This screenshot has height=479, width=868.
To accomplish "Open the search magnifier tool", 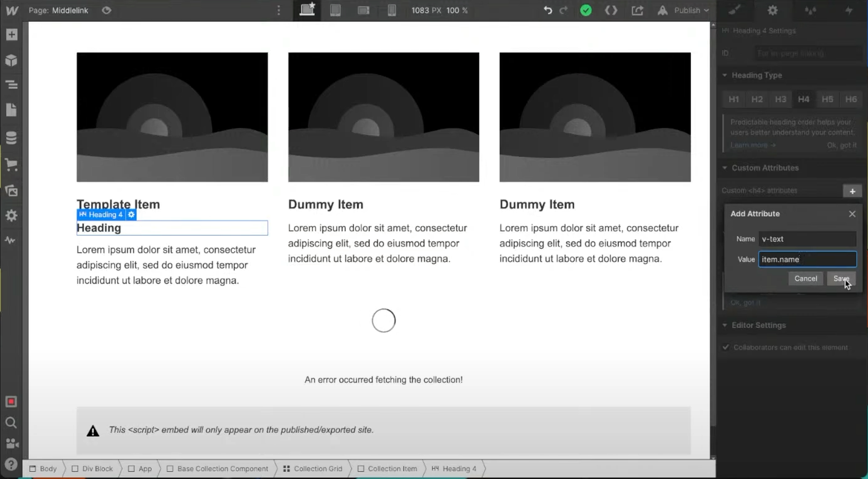I will (x=11, y=423).
